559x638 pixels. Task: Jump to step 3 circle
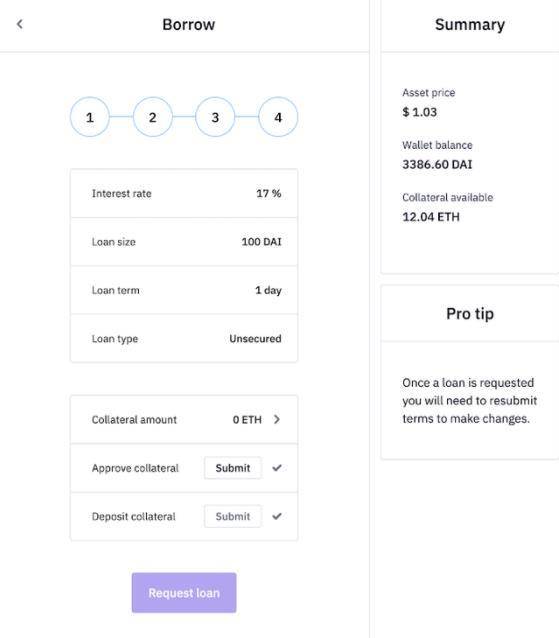pyautogui.click(x=215, y=117)
